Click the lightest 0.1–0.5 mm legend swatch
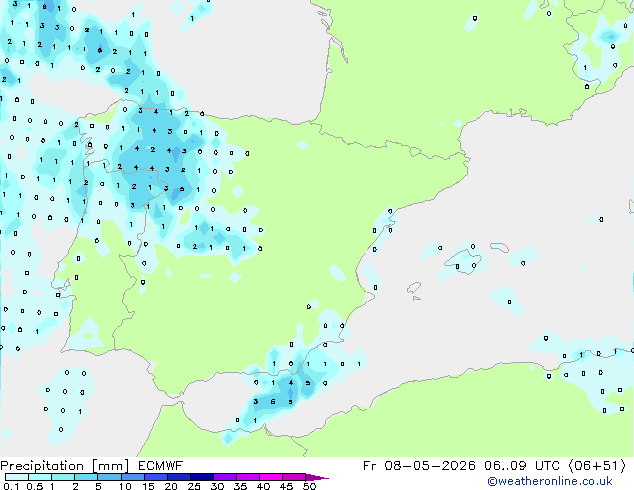The width and height of the screenshot is (634, 490). pyautogui.click(x=17, y=477)
